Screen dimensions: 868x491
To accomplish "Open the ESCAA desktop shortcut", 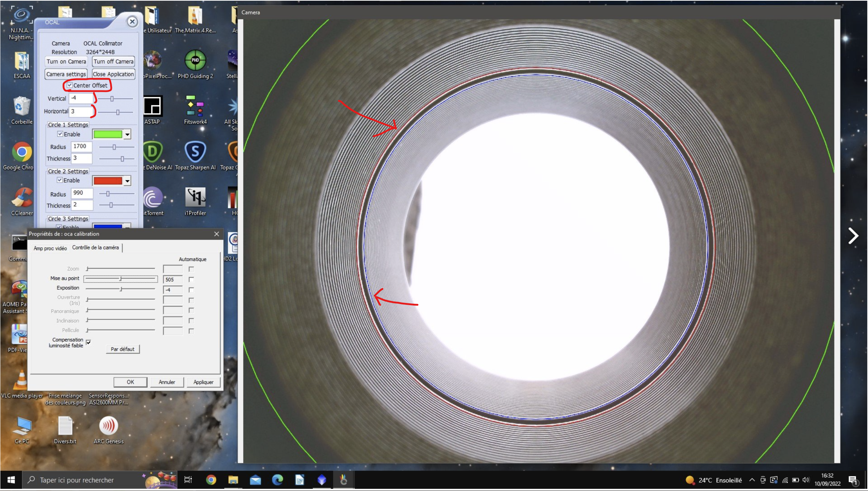I will [x=22, y=65].
